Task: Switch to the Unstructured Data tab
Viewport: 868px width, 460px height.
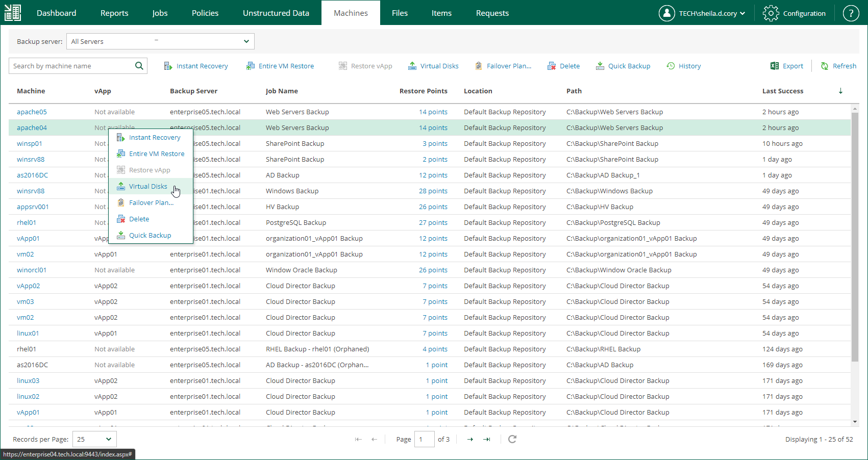Action: click(x=276, y=13)
